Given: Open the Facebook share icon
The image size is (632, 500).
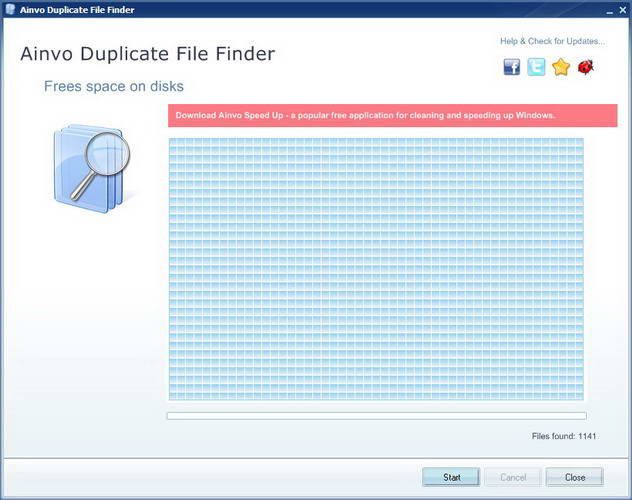Looking at the screenshot, I should (512, 67).
